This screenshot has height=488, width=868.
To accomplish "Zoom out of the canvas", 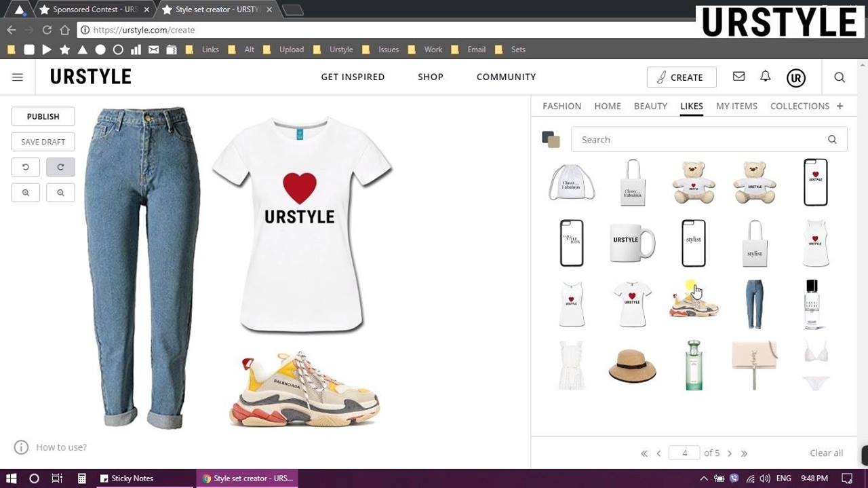I will [x=60, y=193].
